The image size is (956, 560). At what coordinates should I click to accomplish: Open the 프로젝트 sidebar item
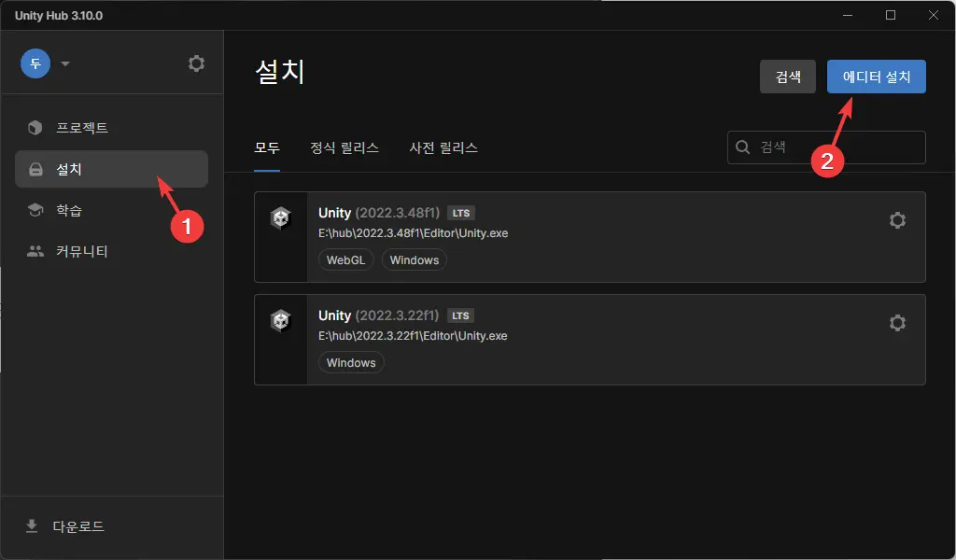click(112, 127)
